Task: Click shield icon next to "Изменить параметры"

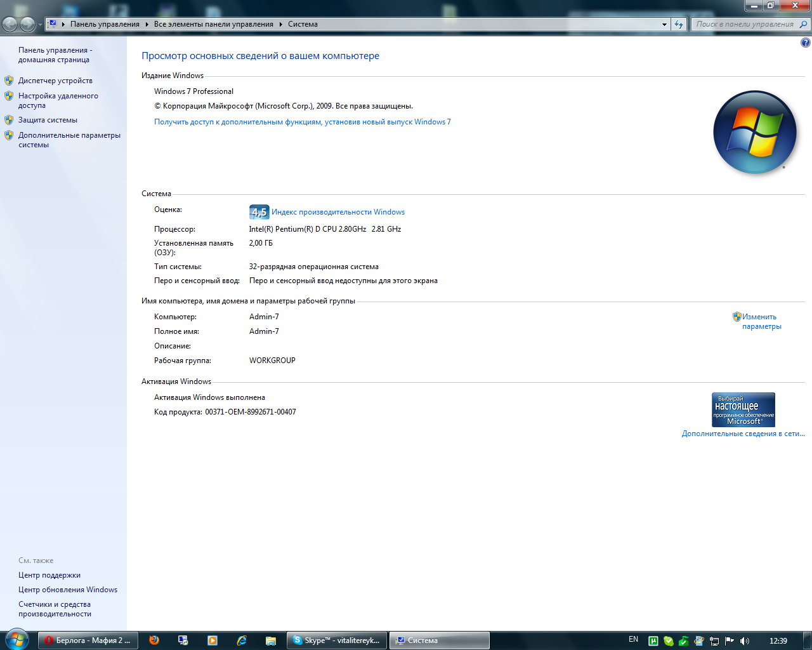Action: (737, 316)
